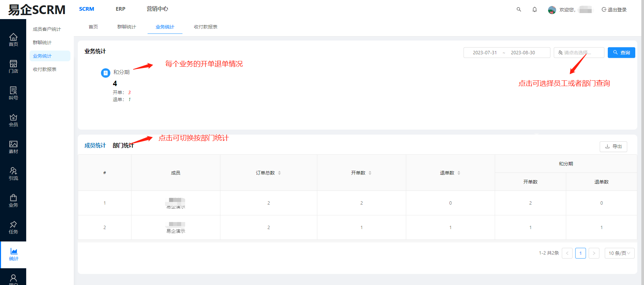Click end date 2023-08-30 field
This screenshot has width=644, height=285.
coord(523,53)
